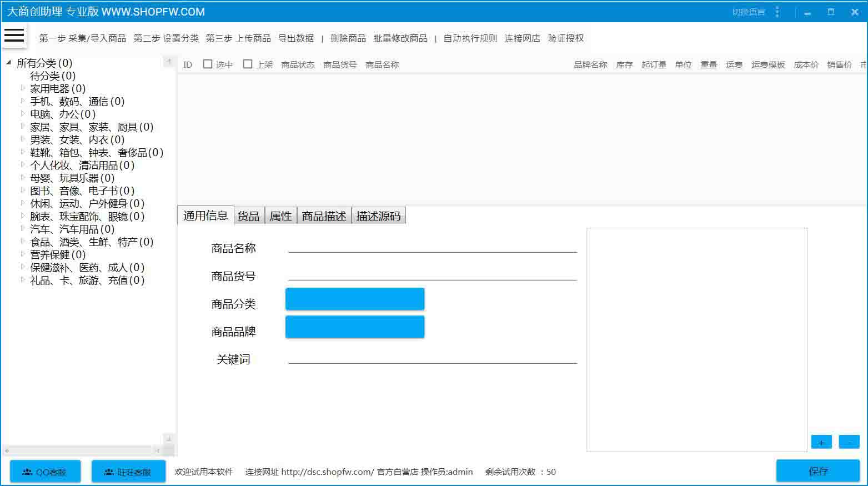This screenshot has width=868, height=486.
Task: Open the 商品品牌 dropdown
Action: coord(355,327)
